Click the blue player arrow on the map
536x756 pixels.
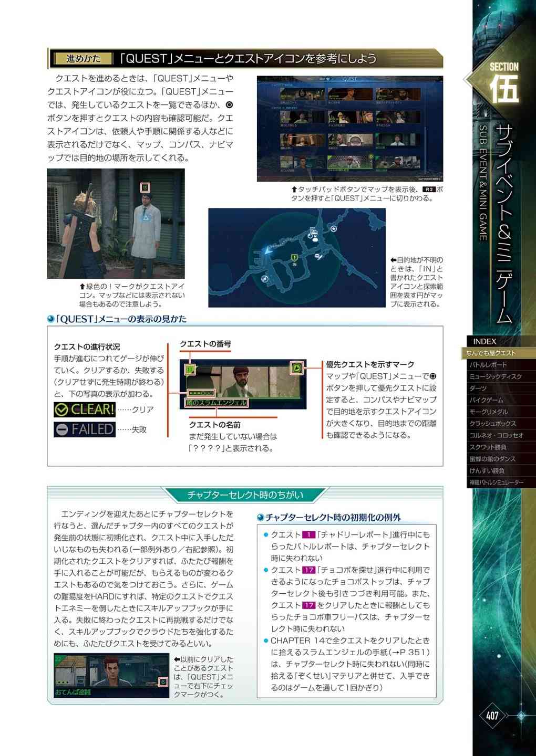(x=268, y=250)
